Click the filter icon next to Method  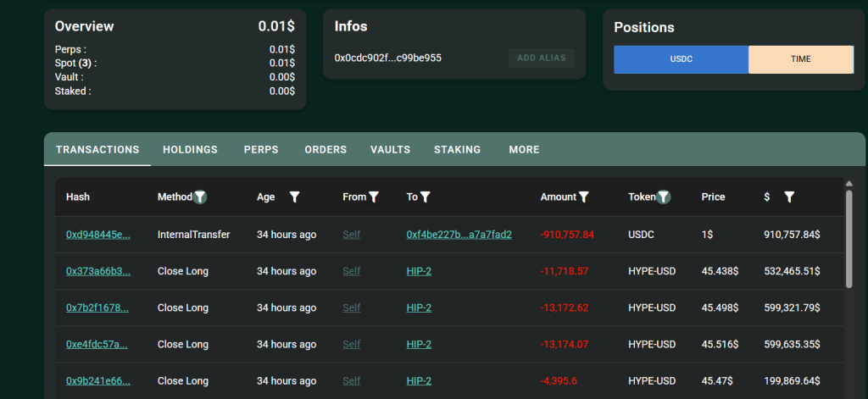pos(200,197)
